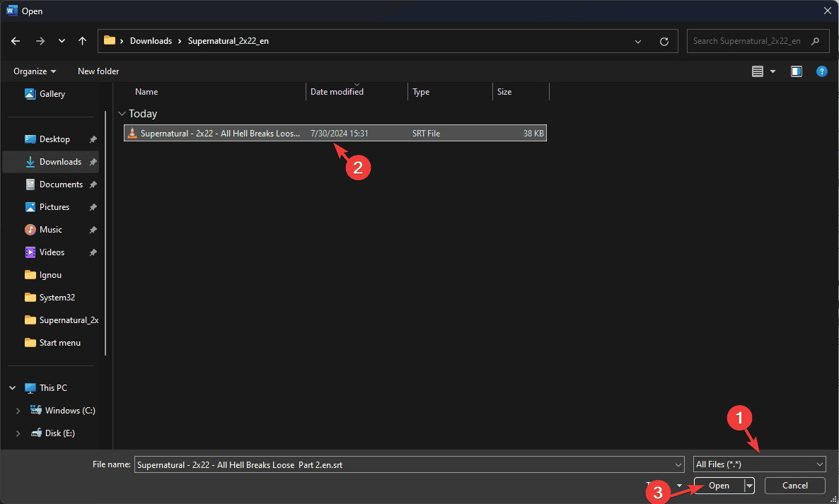Click the pin icon beside Music
Screen dimensions: 839x504
[93, 230]
